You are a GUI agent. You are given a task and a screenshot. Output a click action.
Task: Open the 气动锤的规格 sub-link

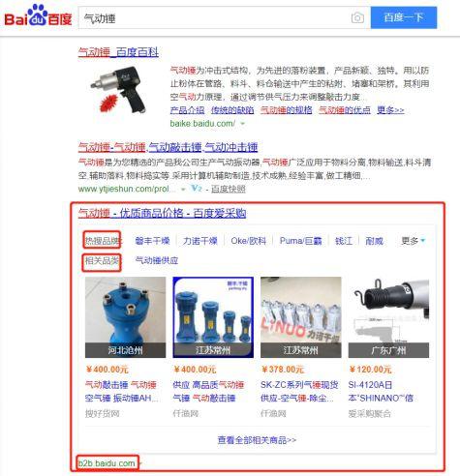point(286,110)
